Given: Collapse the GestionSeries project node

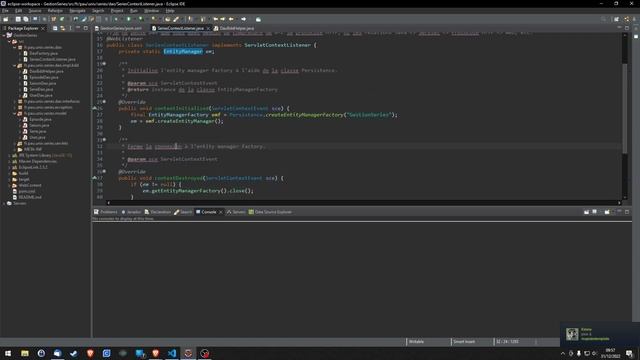Looking at the screenshot, I should (x=4, y=36).
